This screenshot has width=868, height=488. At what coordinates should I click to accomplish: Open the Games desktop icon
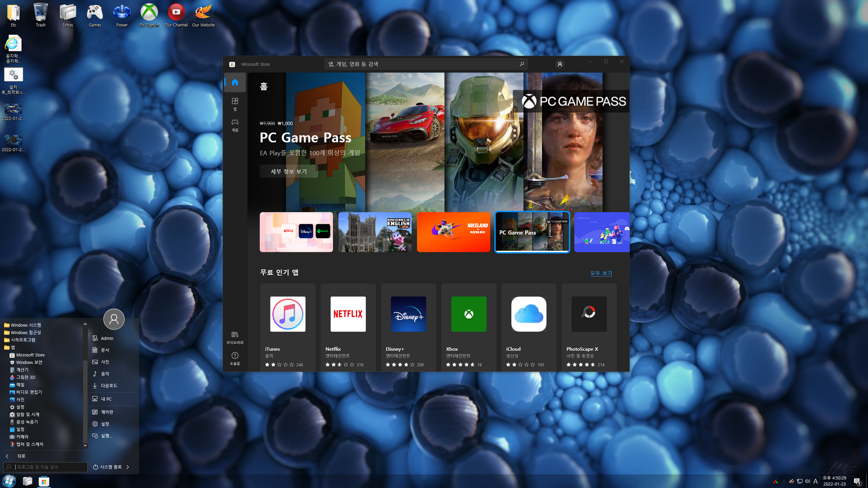coord(95,15)
